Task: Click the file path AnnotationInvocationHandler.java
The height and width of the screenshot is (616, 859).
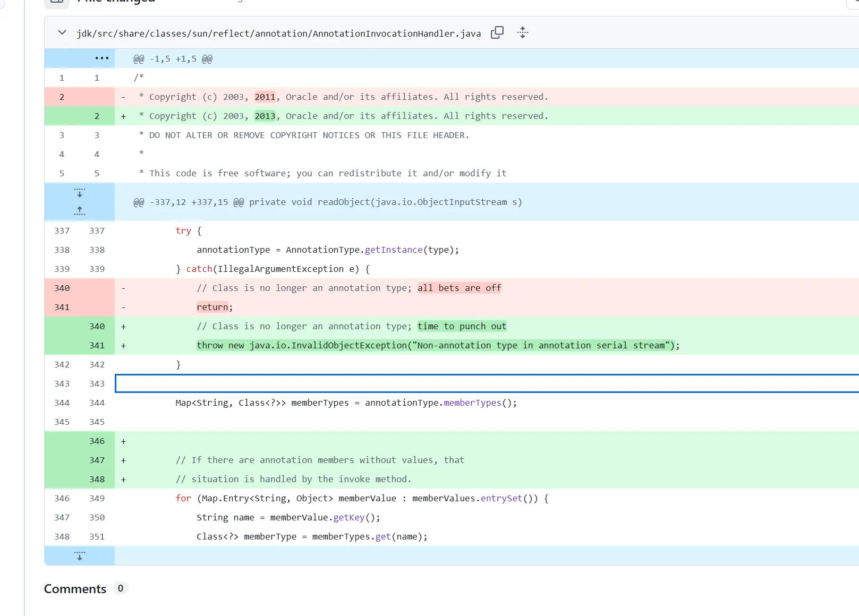Action: [279, 33]
